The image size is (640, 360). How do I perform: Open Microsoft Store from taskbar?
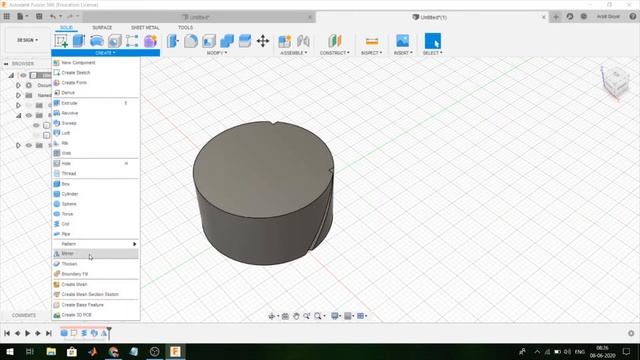pos(72,351)
